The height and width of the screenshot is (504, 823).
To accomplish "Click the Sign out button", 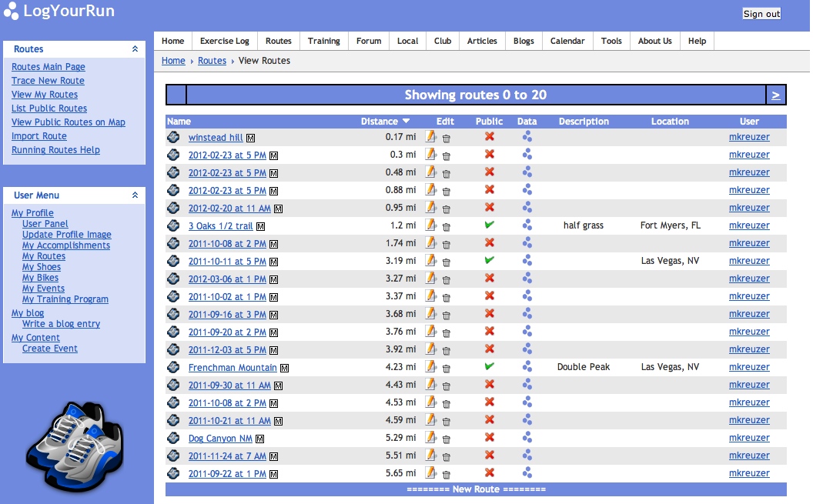I will 761,14.
